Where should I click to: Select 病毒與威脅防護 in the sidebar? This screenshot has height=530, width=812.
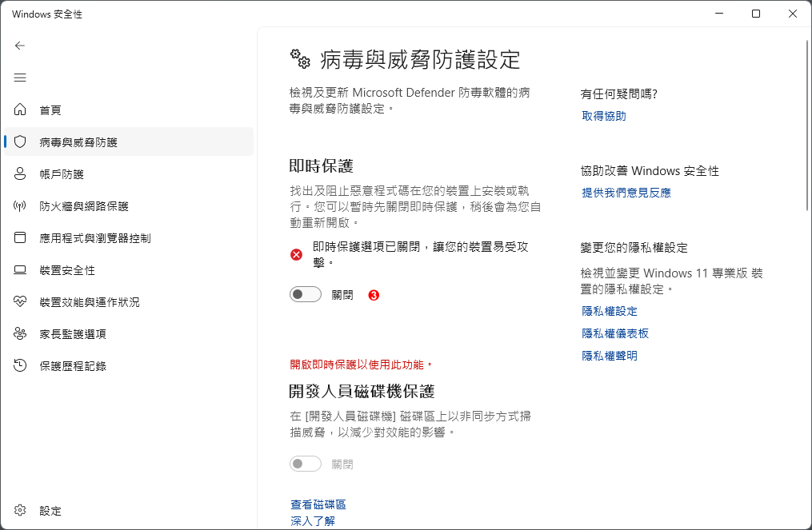129,141
